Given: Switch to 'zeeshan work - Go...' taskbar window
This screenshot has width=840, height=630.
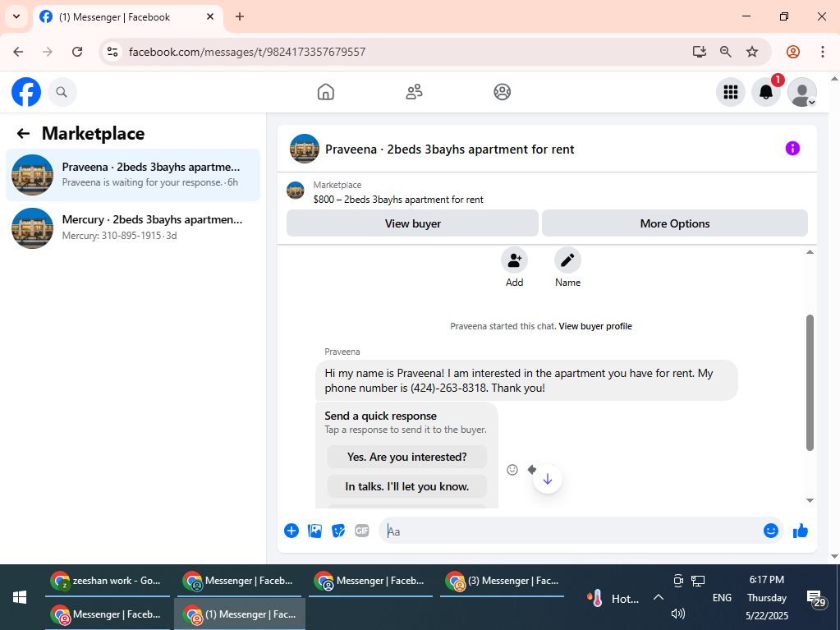Looking at the screenshot, I should pos(108,581).
